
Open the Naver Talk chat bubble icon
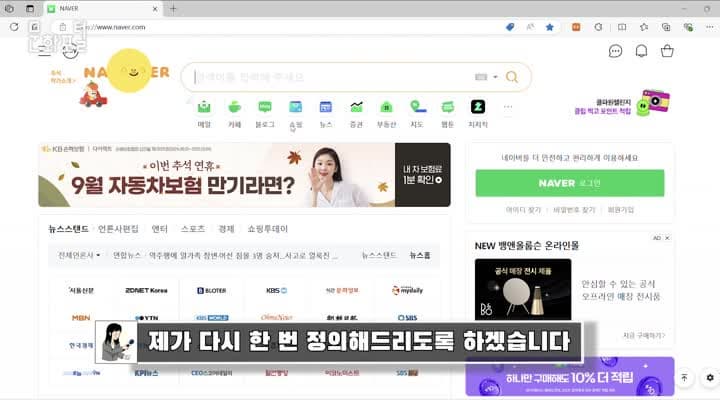click(x=615, y=51)
